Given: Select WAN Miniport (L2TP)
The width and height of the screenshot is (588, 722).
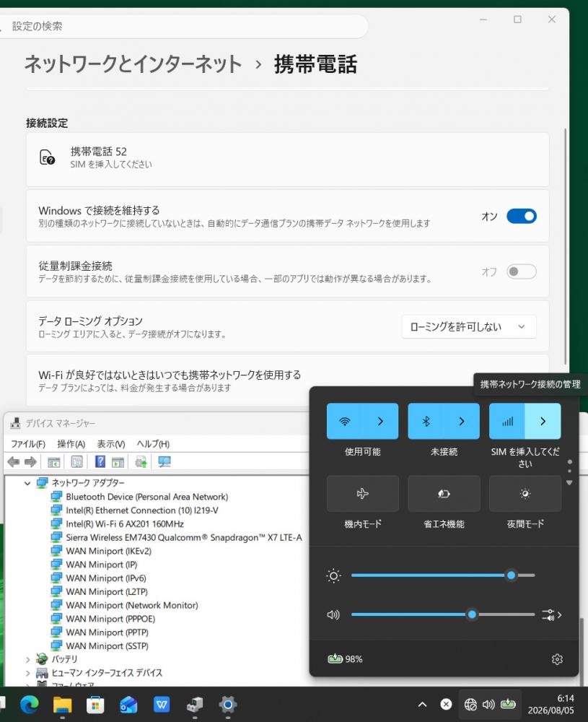Looking at the screenshot, I should [107, 592].
